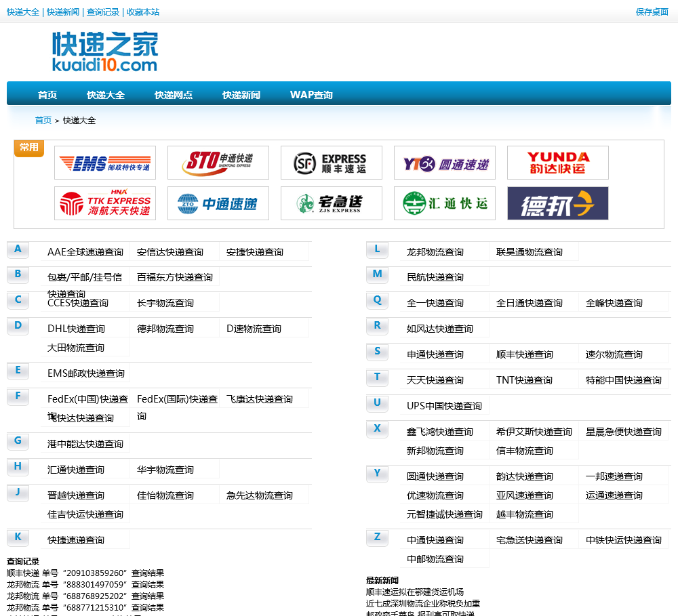The width and height of the screenshot is (678, 616).
Task: Open 华宇物流查询 link
Action: click(x=165, y=470)
